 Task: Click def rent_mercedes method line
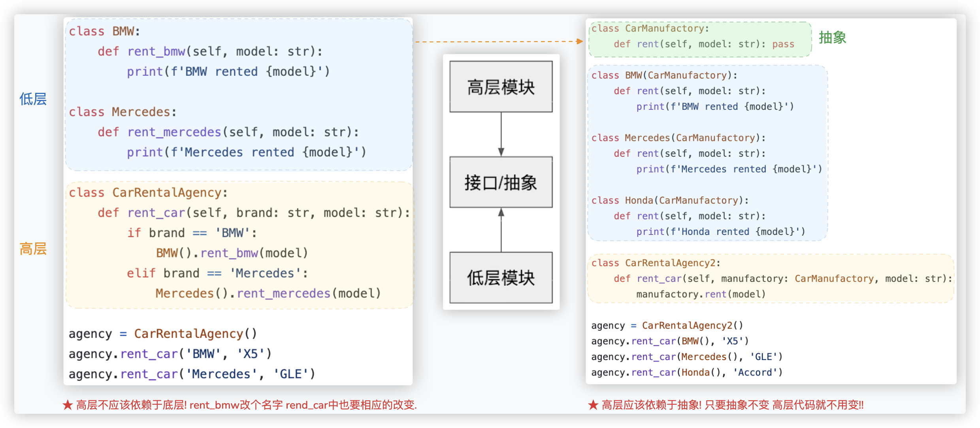click(228, 132)
